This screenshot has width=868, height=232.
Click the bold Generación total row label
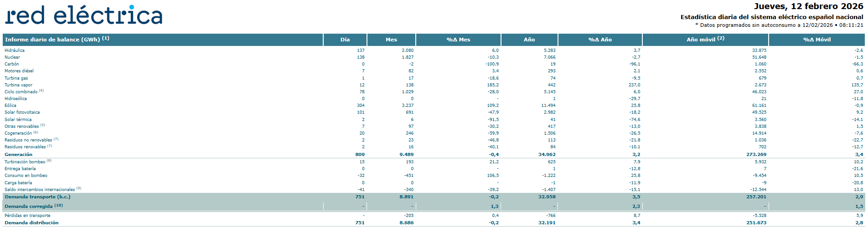[18, 155]
